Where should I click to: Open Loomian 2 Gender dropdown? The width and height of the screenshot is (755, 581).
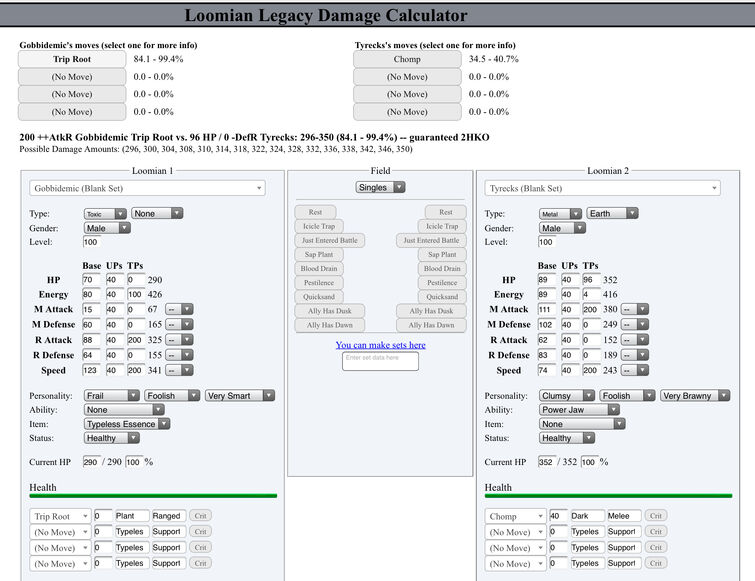pos(562,228)
